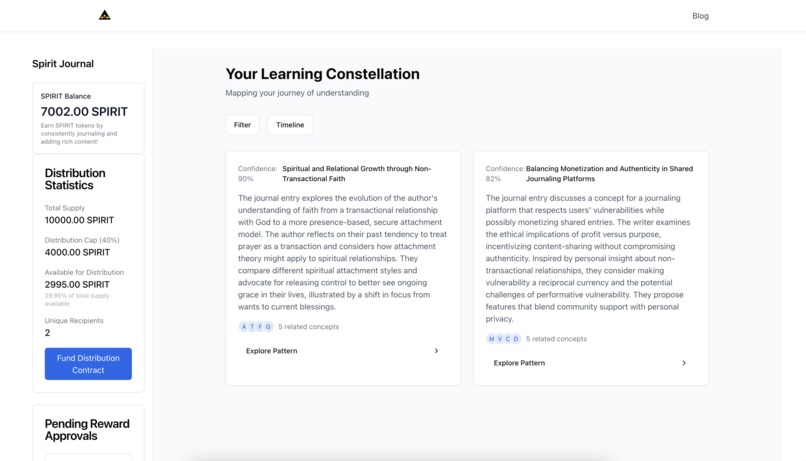Open the Blog link in header

(700, 16)
